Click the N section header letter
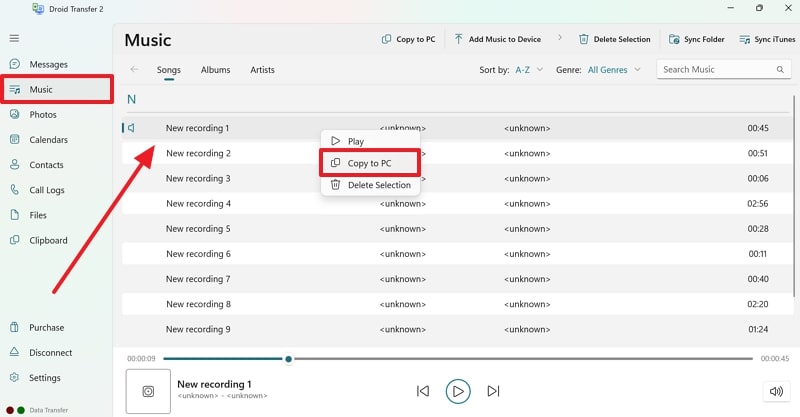Viewport: 800px width, 417px height. tap(131, 99)
